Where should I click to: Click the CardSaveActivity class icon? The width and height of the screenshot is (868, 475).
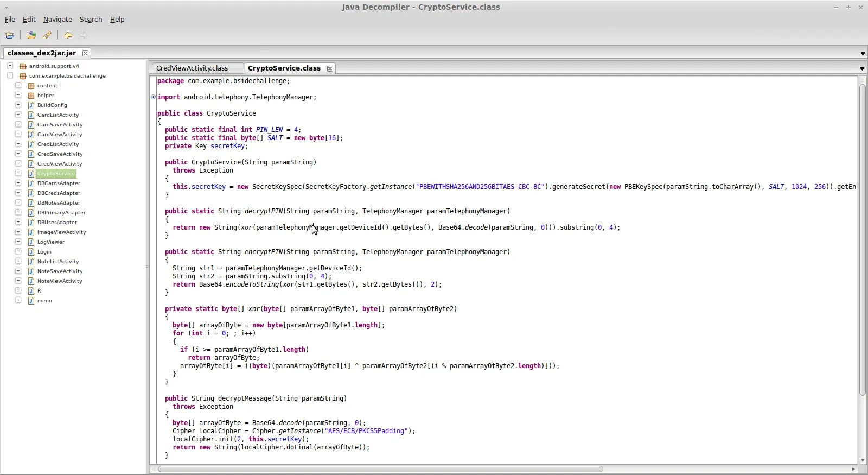coord(31,125)
